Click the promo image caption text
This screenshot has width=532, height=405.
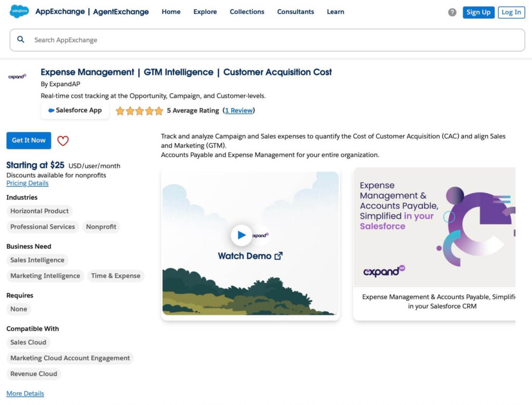point(438,302)
